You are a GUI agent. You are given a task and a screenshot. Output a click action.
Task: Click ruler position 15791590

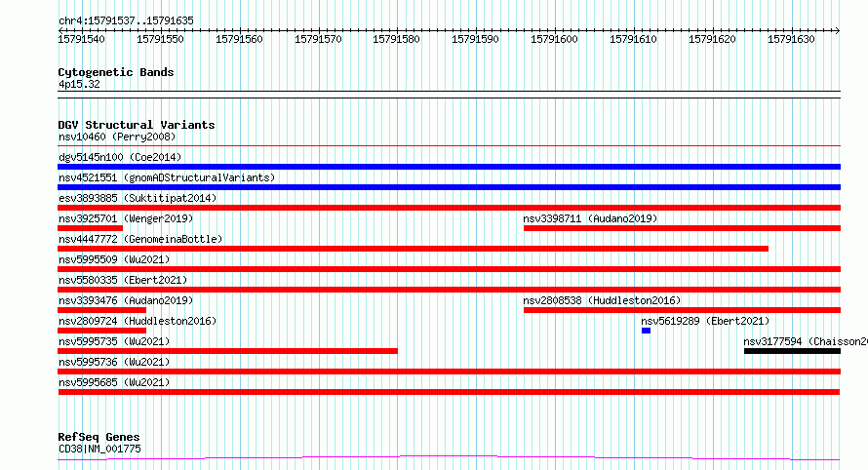[x=476, y=39]
